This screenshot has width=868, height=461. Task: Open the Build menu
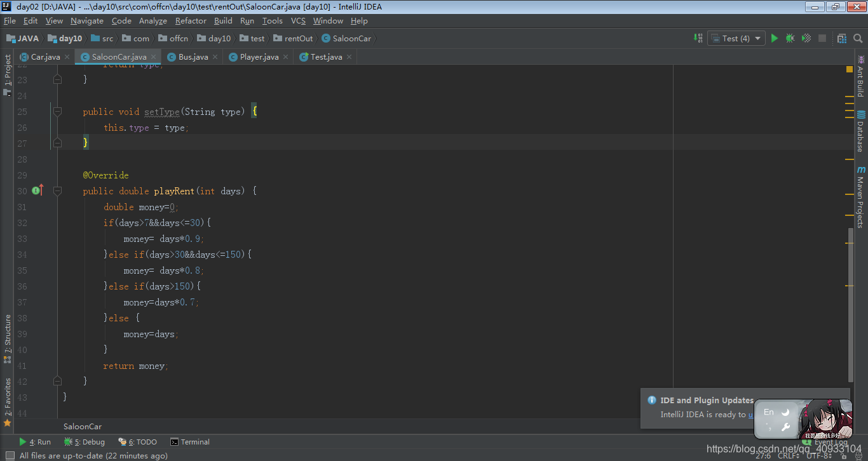[223, 20]
